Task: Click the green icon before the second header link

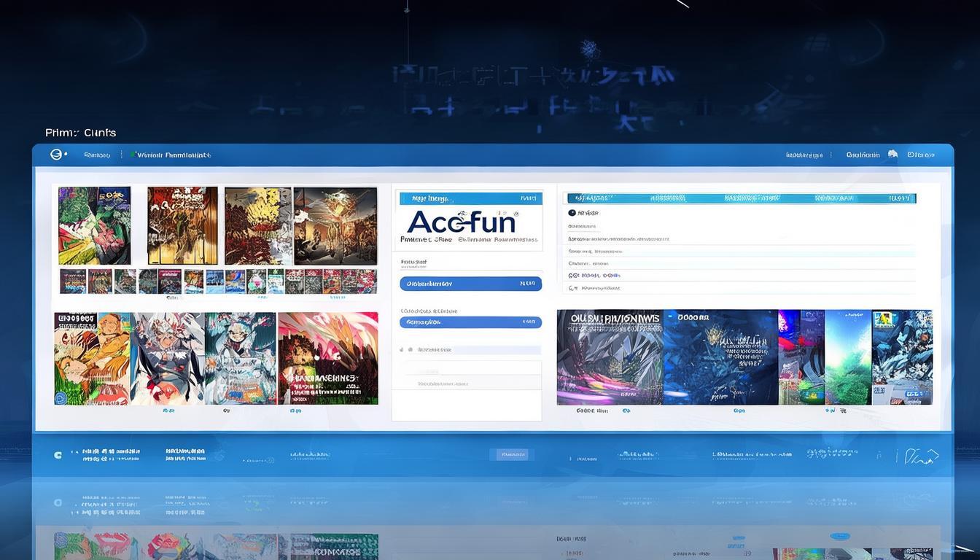Action: [133, 155]
